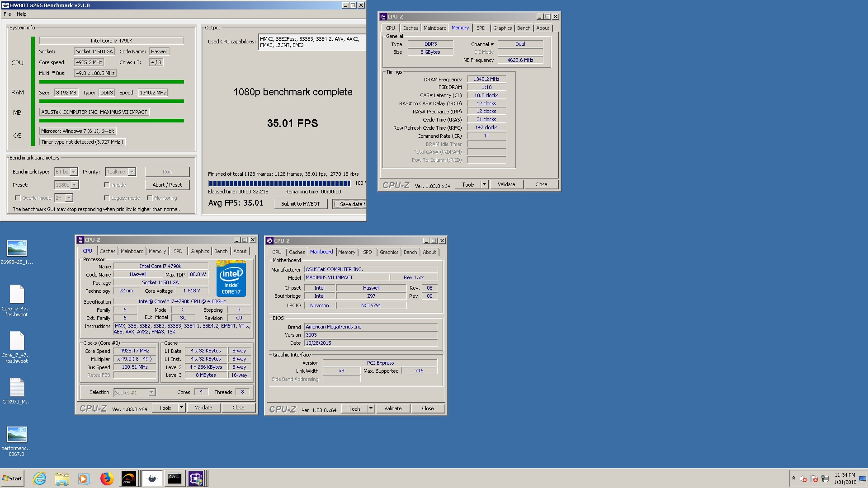This screenshot has height=488, width=868.
Task: Select first Core_i7_47 fps.hwbot desktop file
Action: point(17,300)
